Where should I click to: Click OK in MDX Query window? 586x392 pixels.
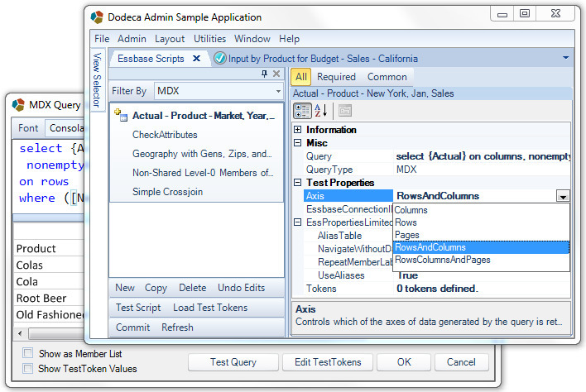[404, 362]
